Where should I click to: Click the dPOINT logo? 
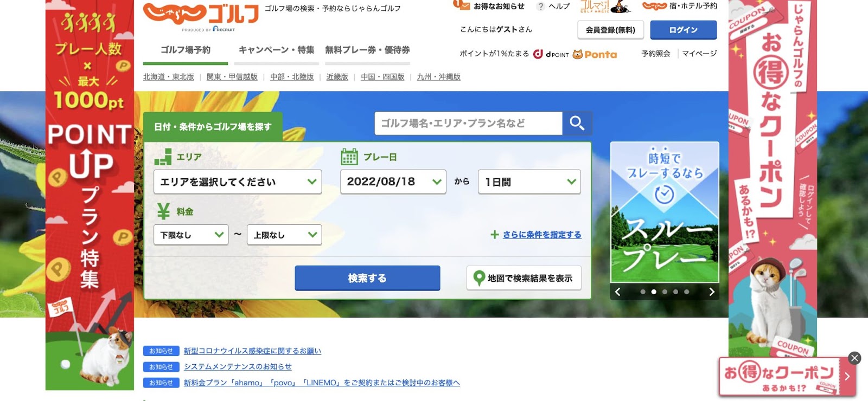[x=551, y=54]
